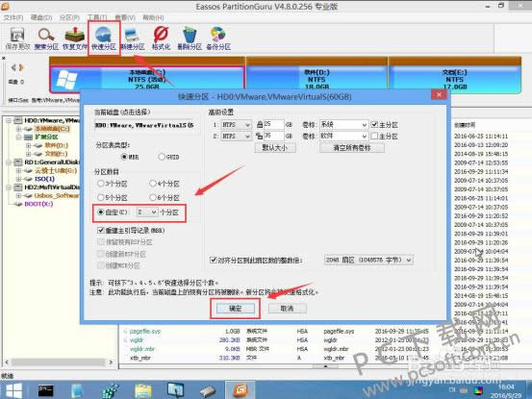Close the 快速分区 dialog with red X

439,95
